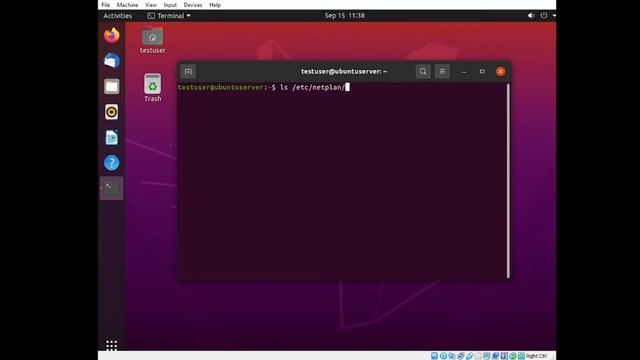Launch Thunderbird mail from the dock
Image resolution: width=640 pixels, height=360 pixels.
click(111, 60)
